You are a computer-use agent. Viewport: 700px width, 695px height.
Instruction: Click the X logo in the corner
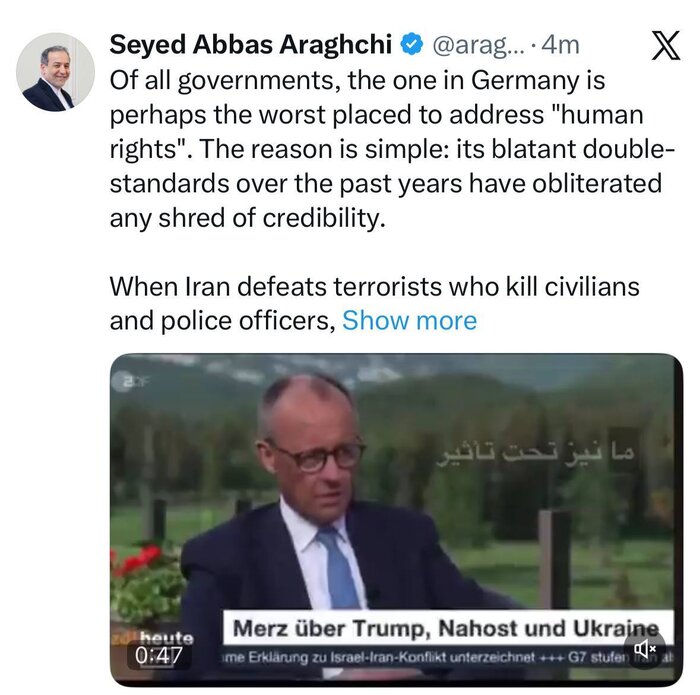pos(665,45)
